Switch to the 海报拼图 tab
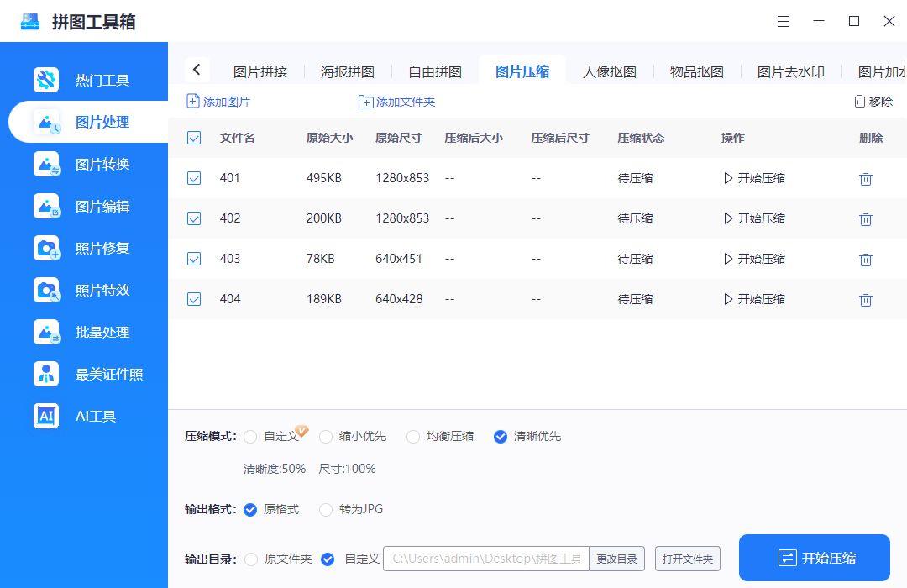 (x=348, y=71)
